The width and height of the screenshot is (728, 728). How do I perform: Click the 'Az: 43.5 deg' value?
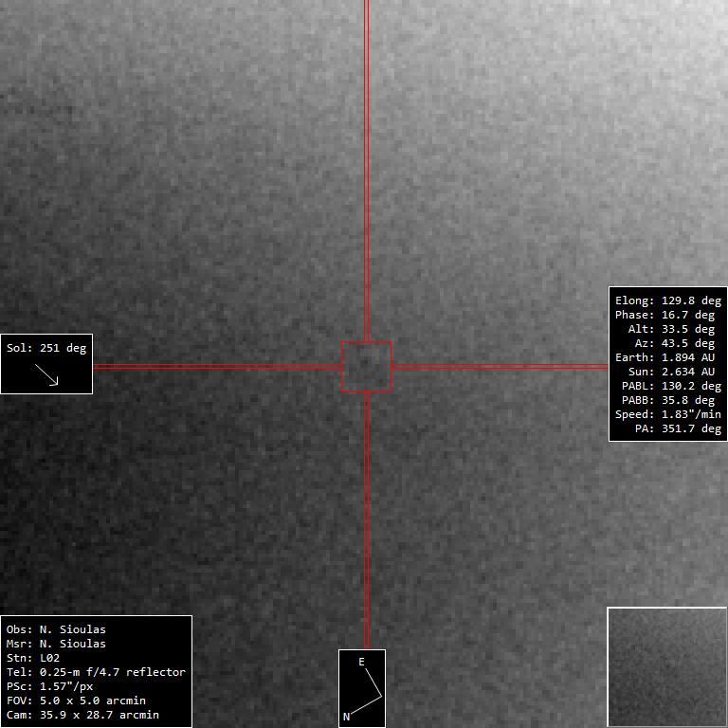point(675,343)
